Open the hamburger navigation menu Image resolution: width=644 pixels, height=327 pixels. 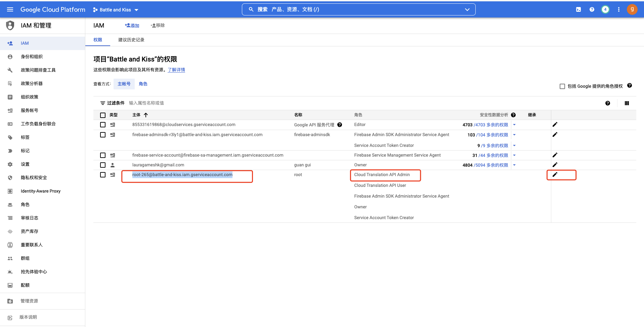[x=10, y=9]
